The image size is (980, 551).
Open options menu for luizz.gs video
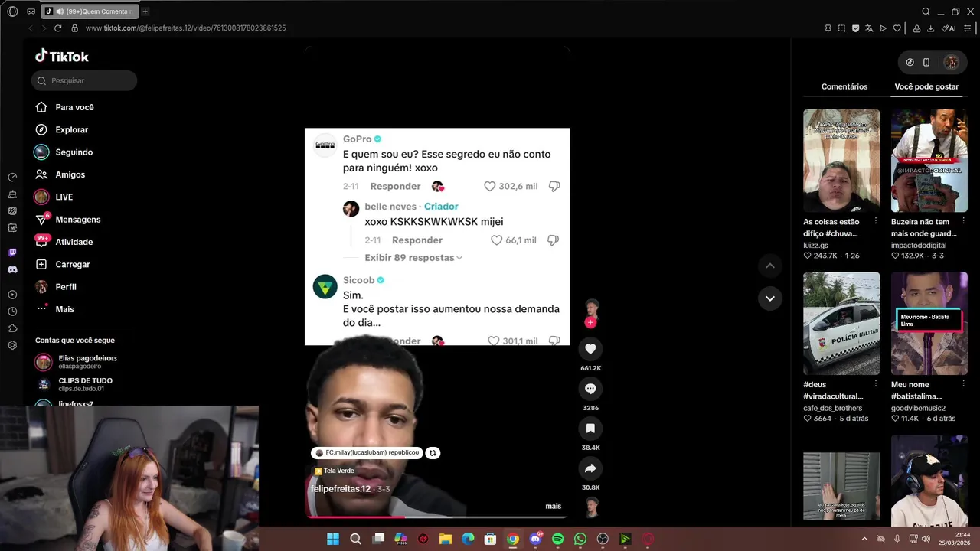tap(876, 222)
